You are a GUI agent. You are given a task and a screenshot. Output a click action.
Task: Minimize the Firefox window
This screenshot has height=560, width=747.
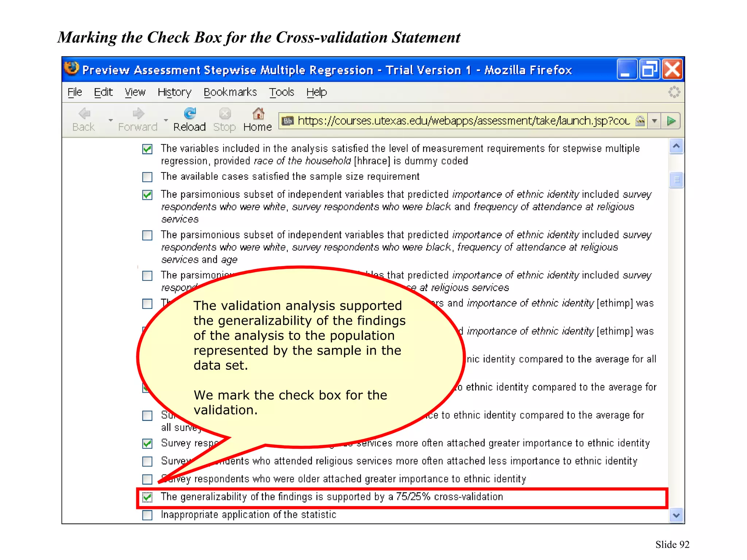(x=627, y=69)
